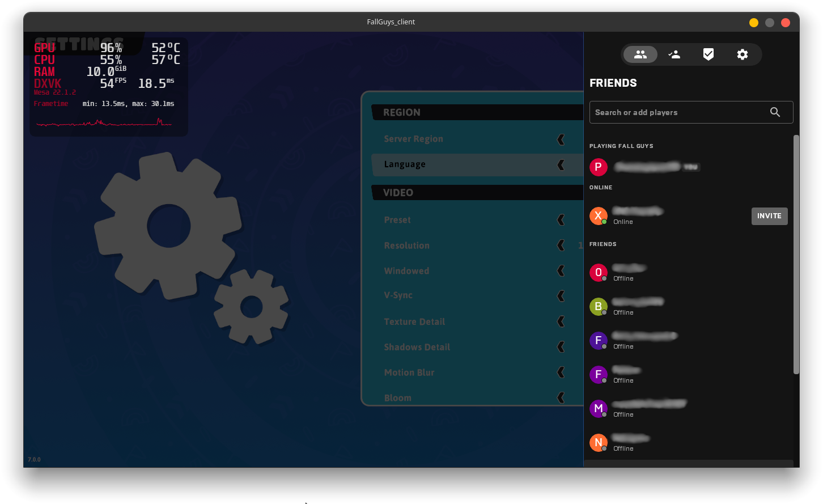Change Language with left arrow

(561, 165)
